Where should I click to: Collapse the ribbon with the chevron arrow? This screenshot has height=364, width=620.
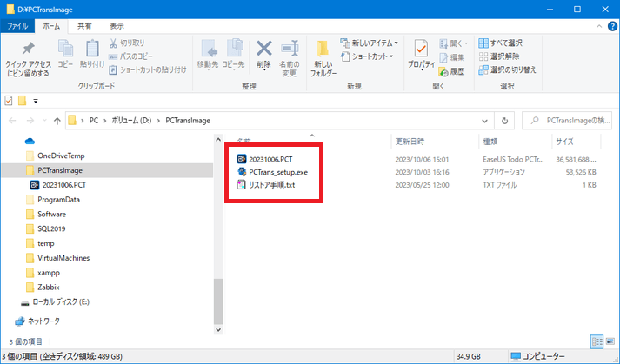(596, 27)
